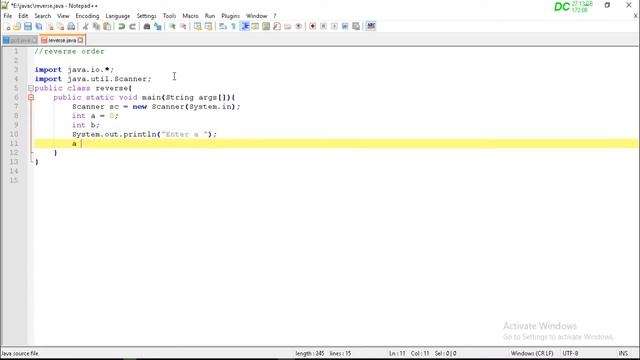The height and width of the screenshot is (360, 640).
Task: Click the 'import java.util.Scanner;' code line
Action: [x=93, y=79]
